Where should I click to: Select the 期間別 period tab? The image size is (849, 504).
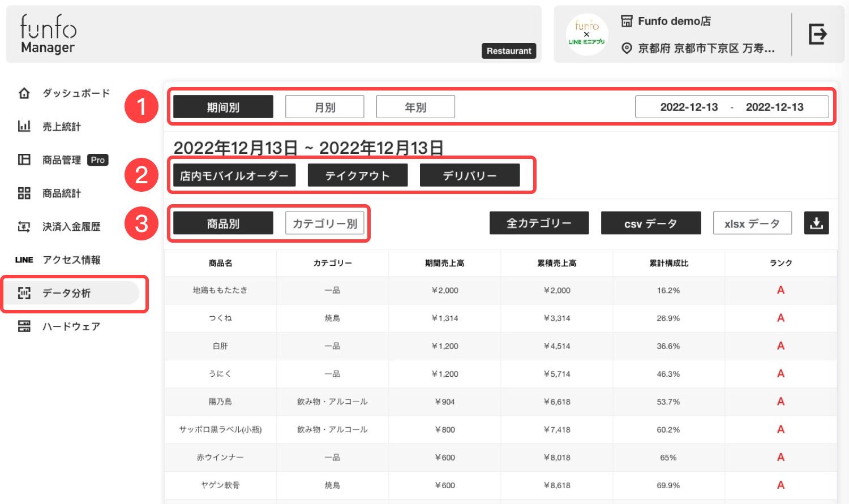[x=223, y=107]
